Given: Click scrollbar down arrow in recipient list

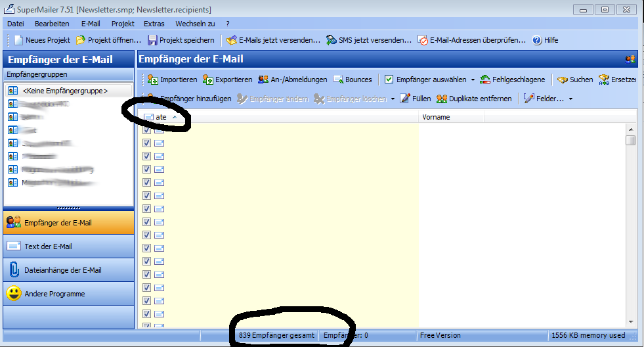Looking at the screenshot, I should 631,322.
